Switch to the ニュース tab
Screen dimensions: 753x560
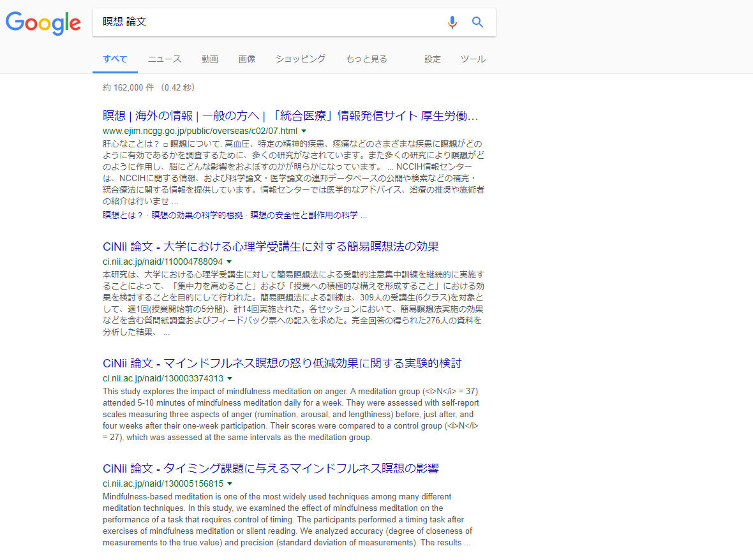[165, 59]
